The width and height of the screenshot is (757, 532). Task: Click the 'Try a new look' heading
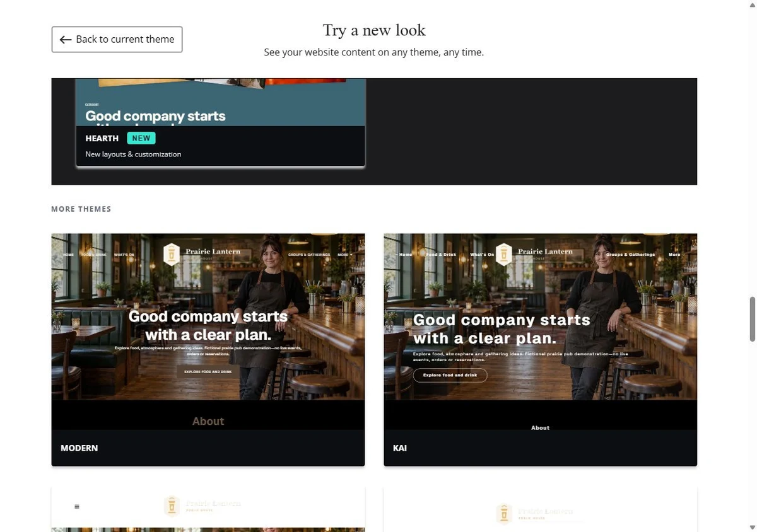click(x=374, y=30)
